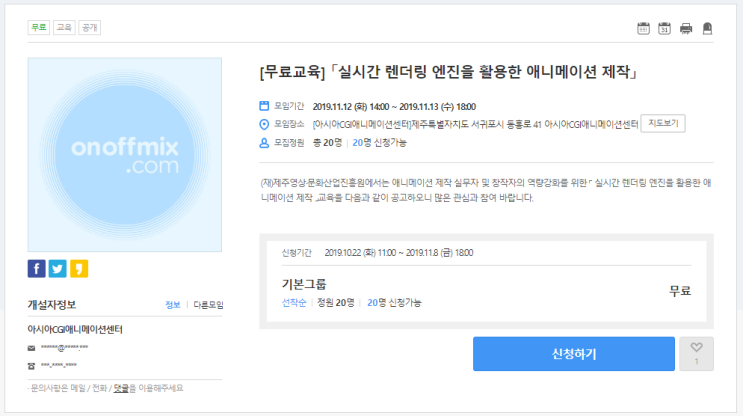Open map with 지도보기 button

click(x=662, y=123)
